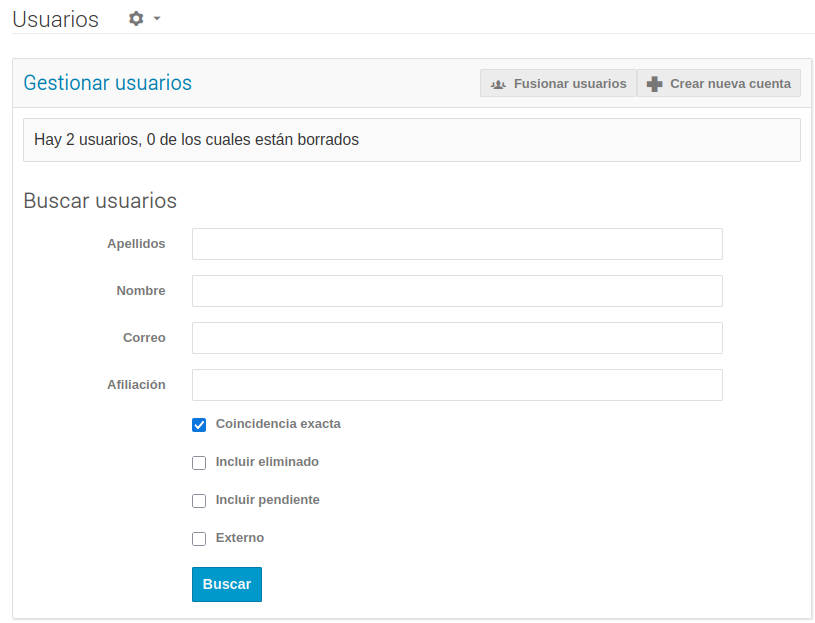Click the Correo field label

tap(144, 338)
